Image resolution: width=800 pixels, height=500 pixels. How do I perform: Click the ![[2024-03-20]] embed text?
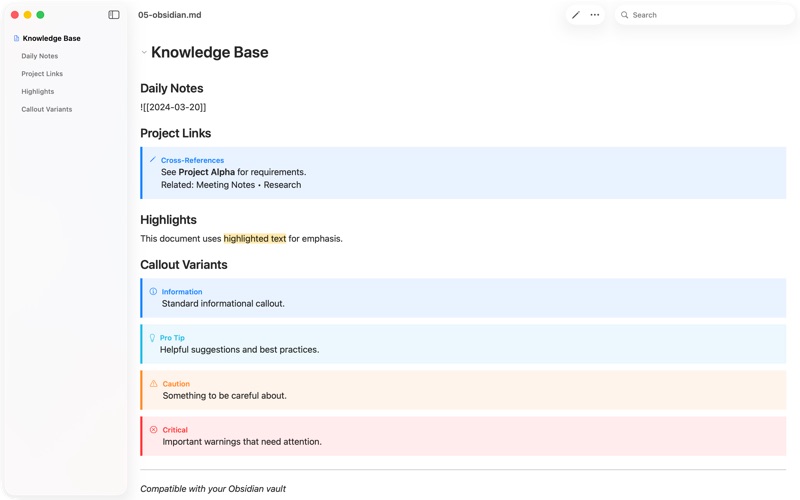coord(173,107)
